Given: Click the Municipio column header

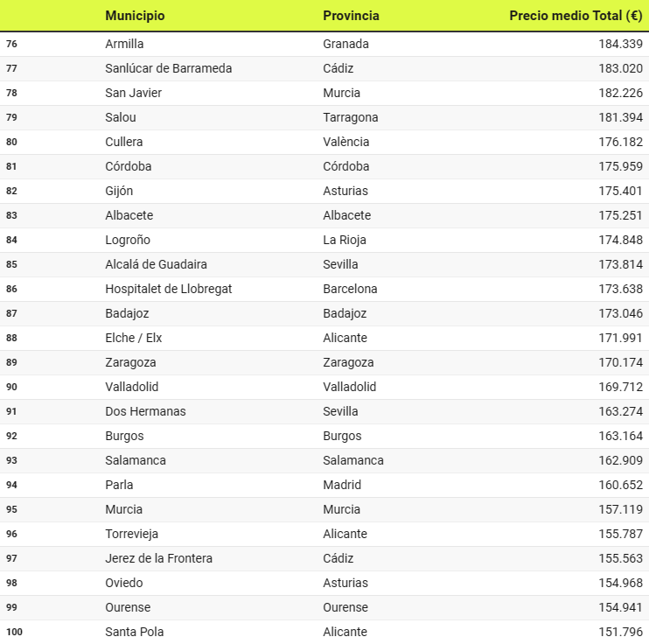Looking at the screenshot, I should pos(135,16).
